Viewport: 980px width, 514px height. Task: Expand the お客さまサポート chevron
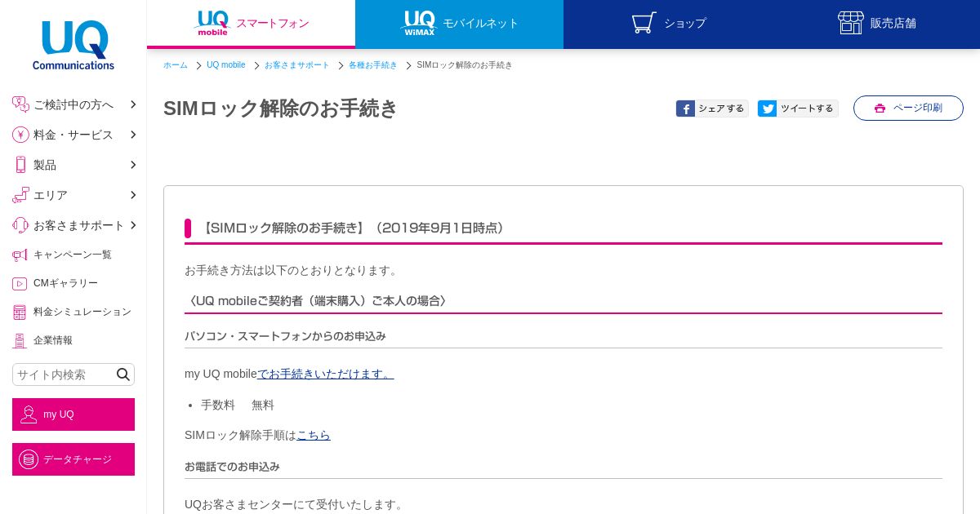[133, 225]
